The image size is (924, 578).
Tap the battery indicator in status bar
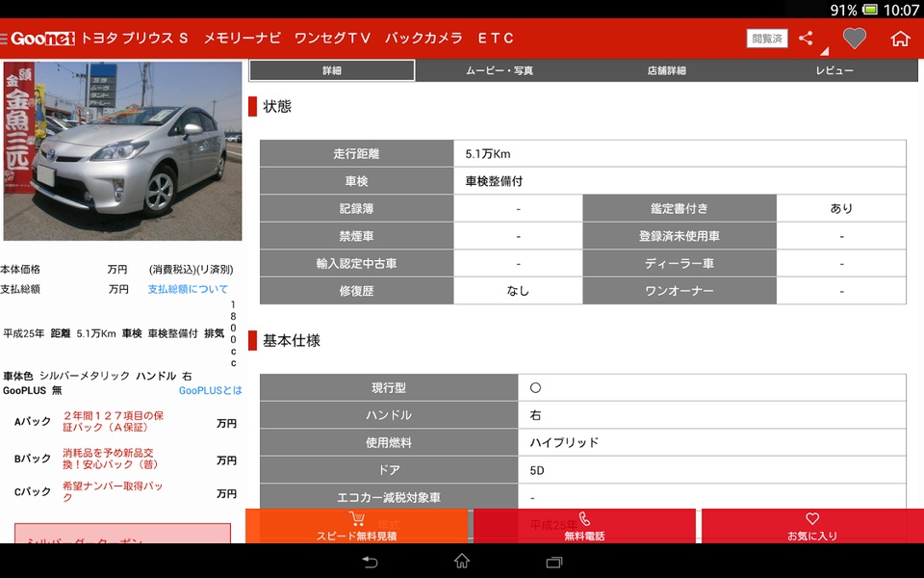coord(870,10)
